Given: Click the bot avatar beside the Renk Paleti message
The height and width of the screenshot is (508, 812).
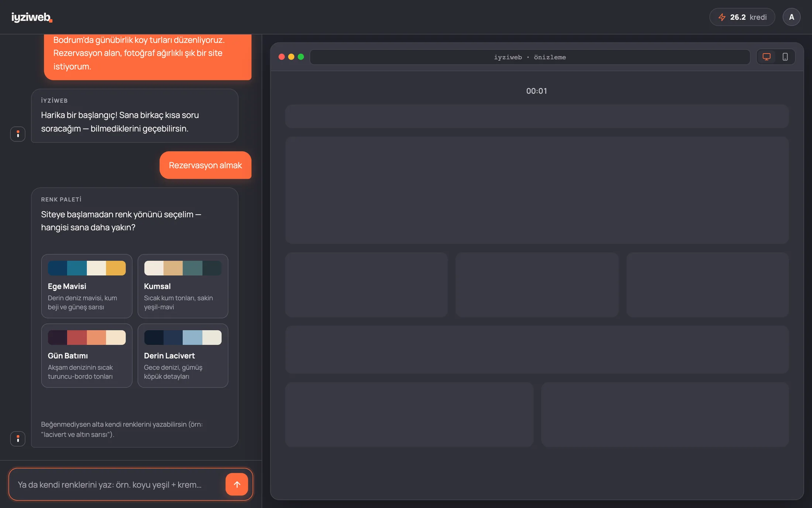Looking at the screenshot, I should (x=18, y=439).
